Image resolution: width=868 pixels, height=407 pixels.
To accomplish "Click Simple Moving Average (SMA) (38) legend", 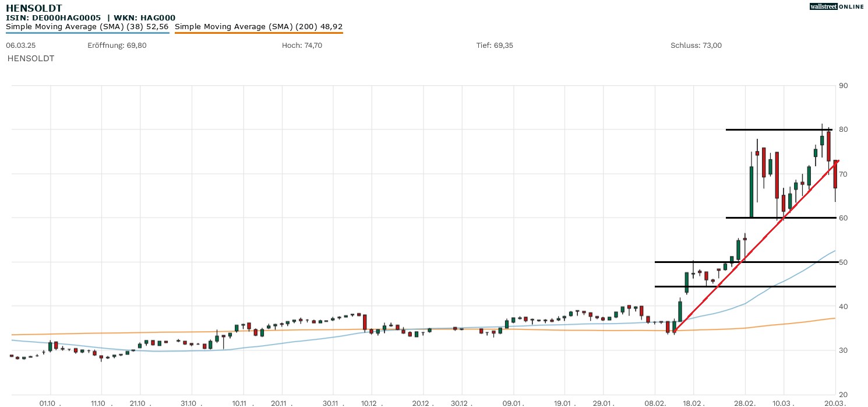I will click(x=87, y=26).
